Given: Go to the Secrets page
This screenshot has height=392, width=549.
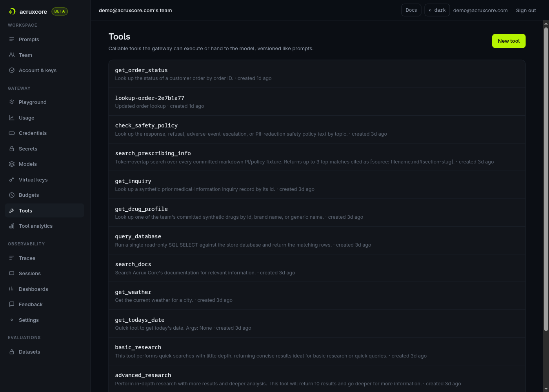Looking at the screenshot, I should (x=44, y=149).
